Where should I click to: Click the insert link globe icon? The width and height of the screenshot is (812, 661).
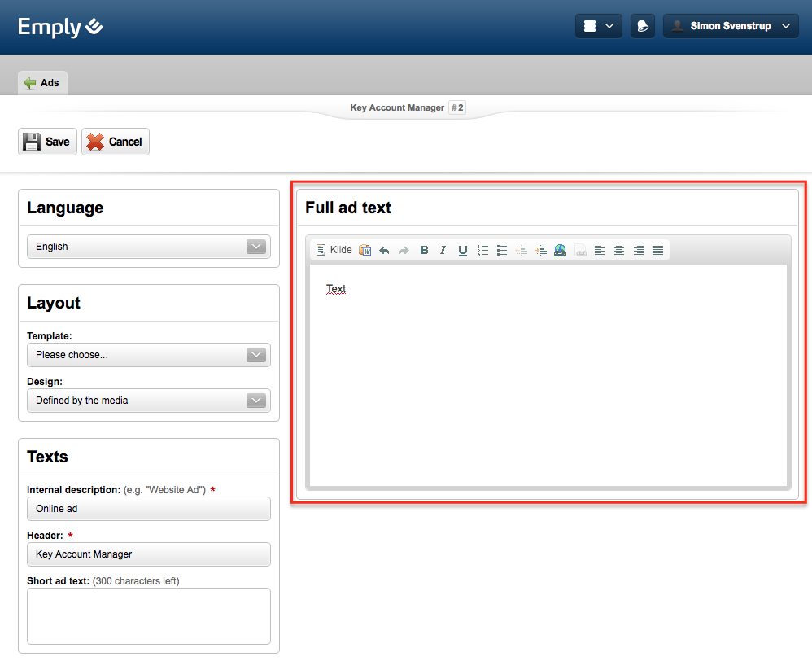coord(561,250)
